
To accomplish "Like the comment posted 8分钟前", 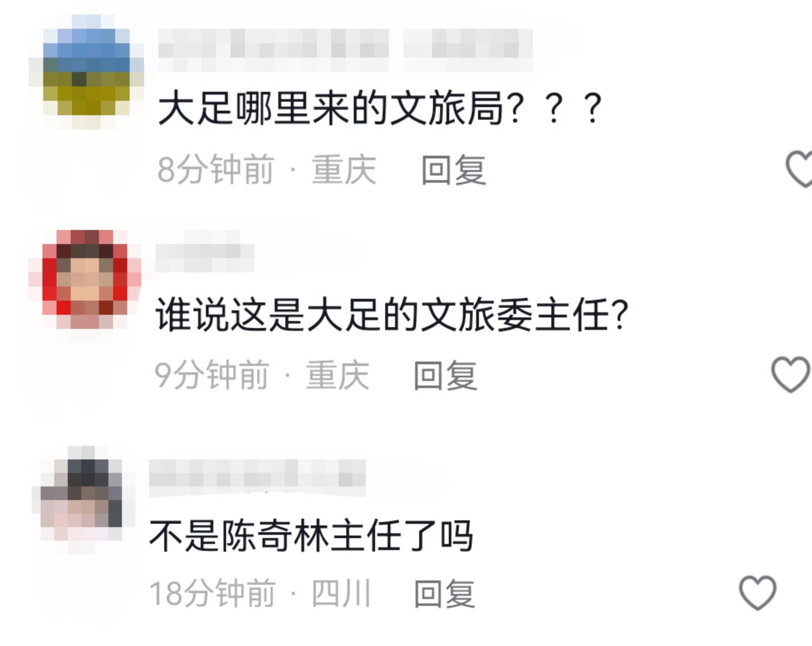I will pyautogui.click(x=800, y=169).
